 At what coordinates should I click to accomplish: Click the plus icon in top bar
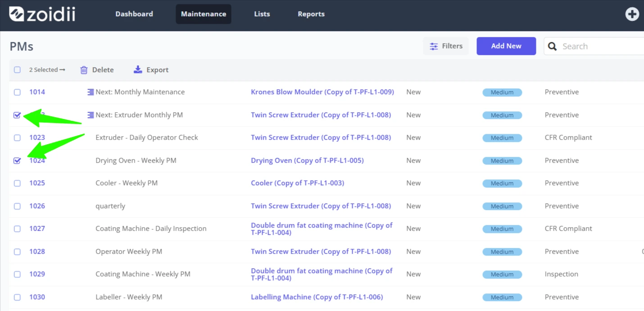[x=632, y=14]
